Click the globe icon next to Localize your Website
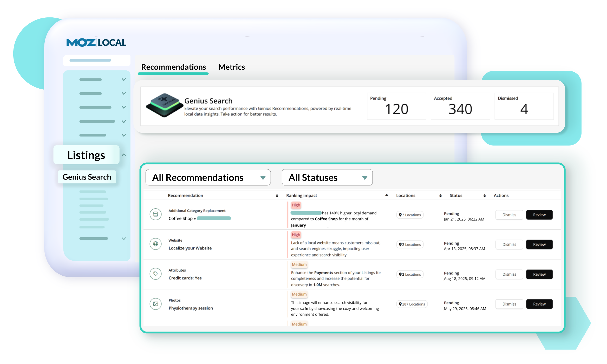The image size is (607, 364). coord(155,244)
